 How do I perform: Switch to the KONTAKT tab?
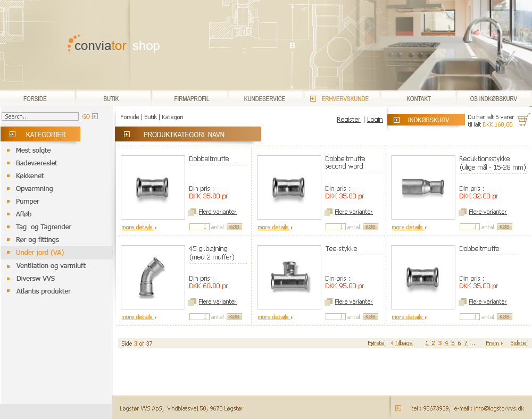click(x=418, y=98)
